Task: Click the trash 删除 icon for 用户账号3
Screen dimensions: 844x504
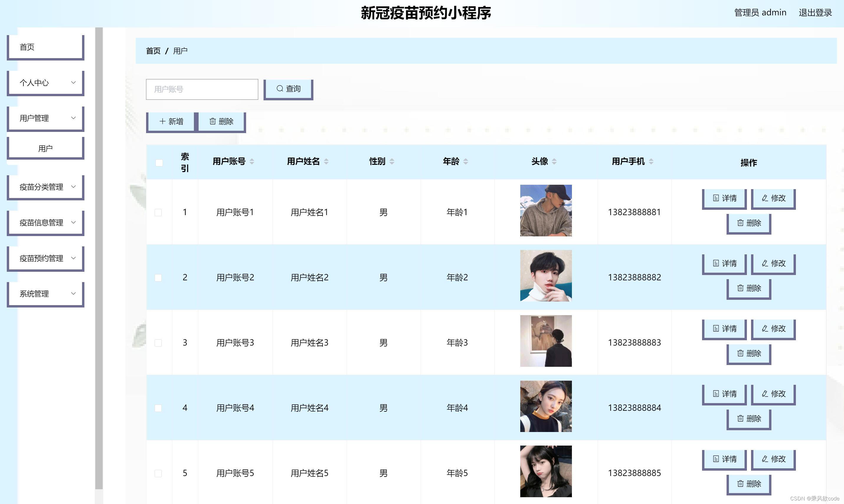Action: pyautogui.click(x=740, y=353)
